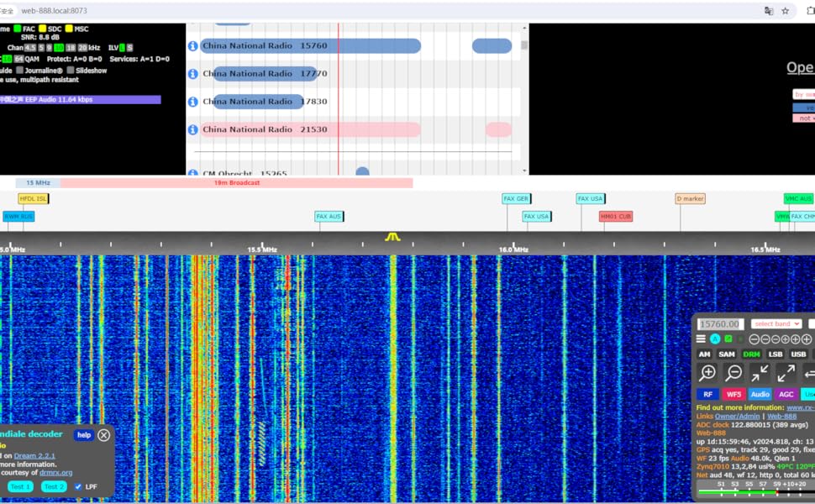Bookmark this page with the star icon
Screen dimensions: 815x504
pos(785,11)
